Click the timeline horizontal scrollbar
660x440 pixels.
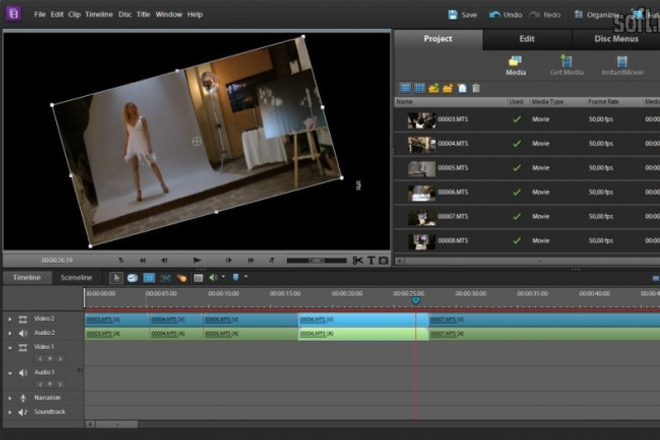[117, 424]
